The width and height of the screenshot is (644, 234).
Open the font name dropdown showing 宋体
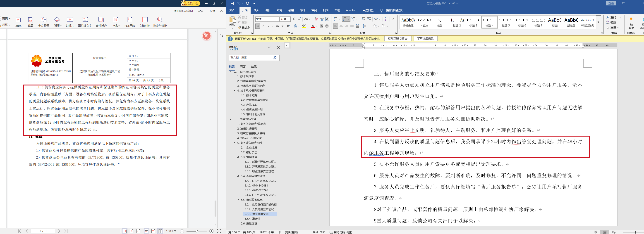[278, 19]
